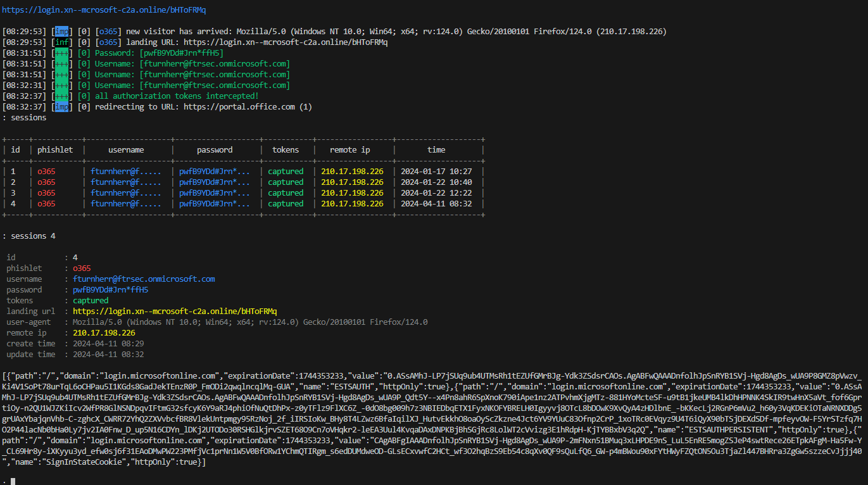The image size is (868, 485).
Task: Click the 'time' table column header
Action: tap(436, 150)
